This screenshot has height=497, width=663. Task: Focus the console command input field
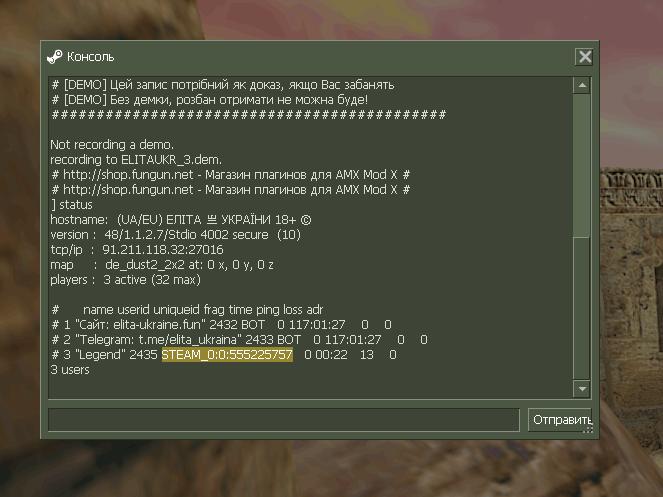tap(284, 420)
